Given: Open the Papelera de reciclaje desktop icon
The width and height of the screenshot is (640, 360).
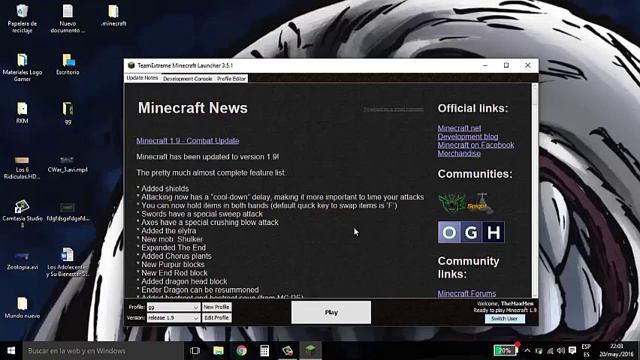Looking at the screenshot, I should (22, 18).
